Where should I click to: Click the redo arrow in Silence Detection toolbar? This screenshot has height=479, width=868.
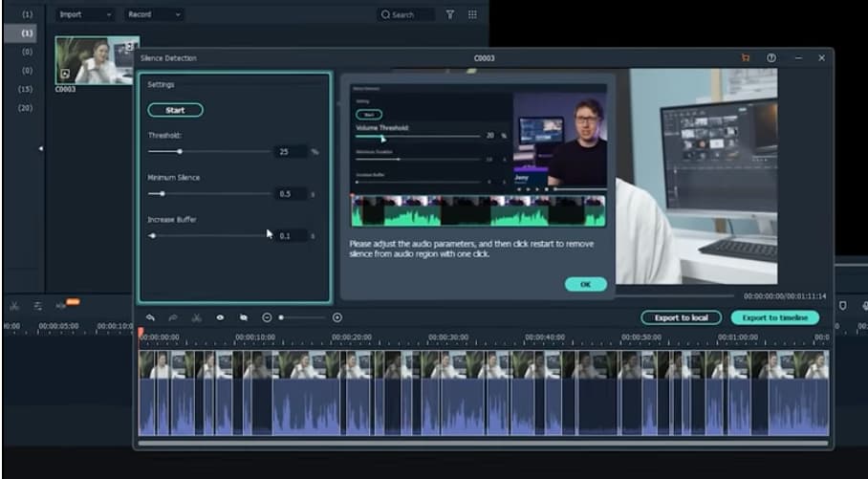click(x=173, y=317)
